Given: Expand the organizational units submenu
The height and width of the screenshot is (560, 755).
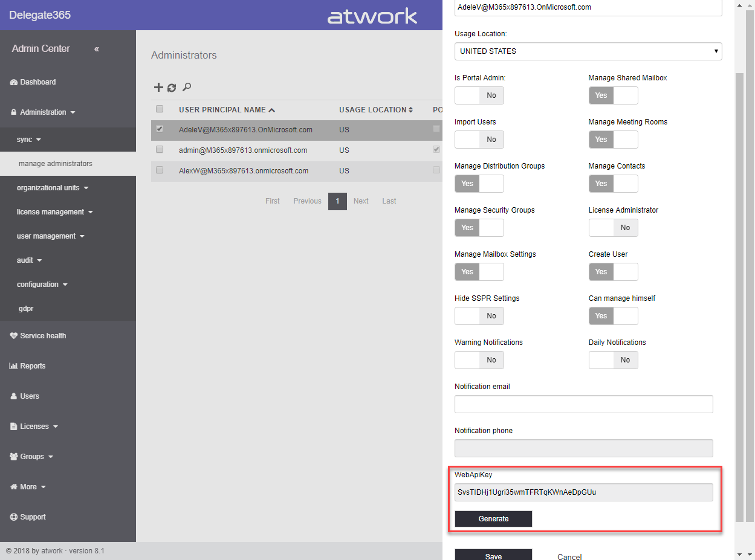Looking at the screenshot, I should 53,188.
